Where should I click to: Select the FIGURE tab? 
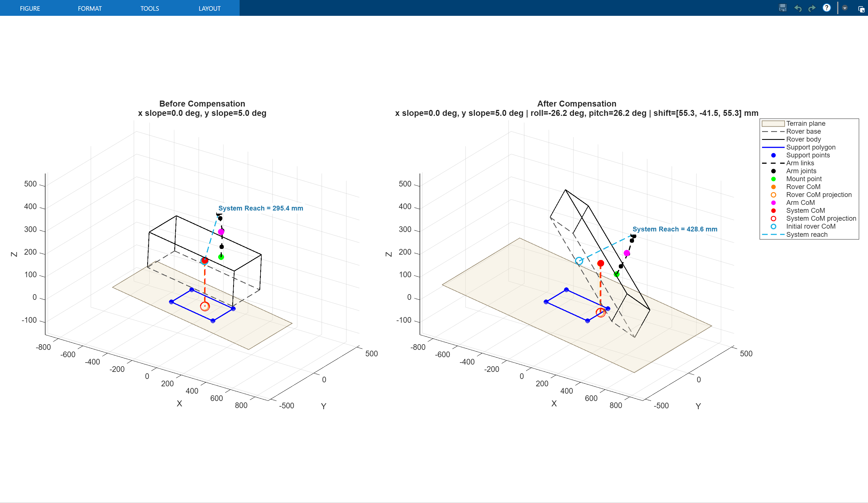coord(30,8)
